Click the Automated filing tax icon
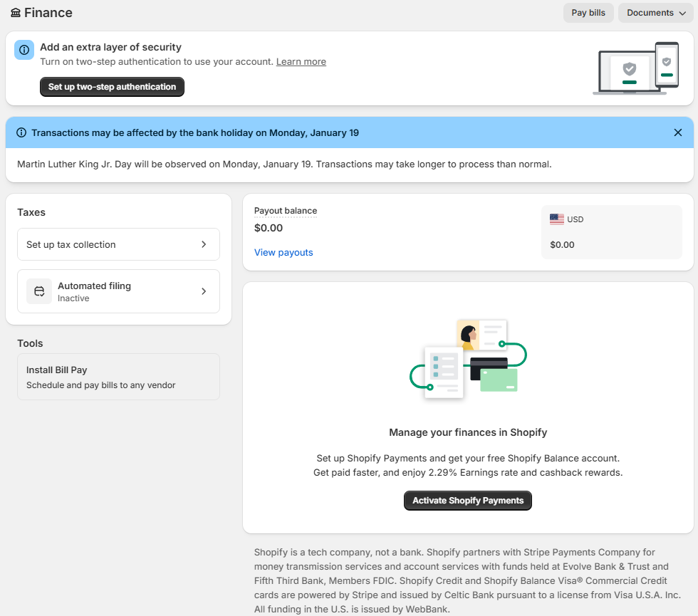698x616 pixels. 39,291
